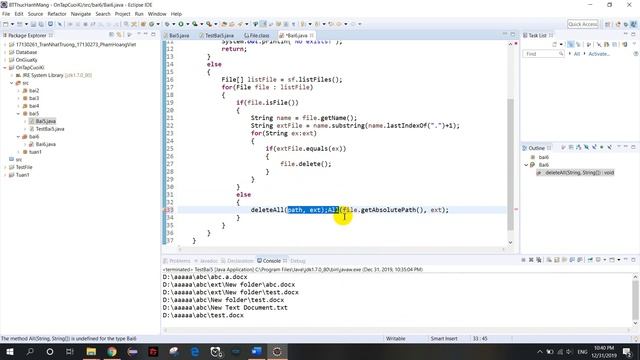Click the Save toolbar icon
Viewport: 640px width, 360px height.
click(x=33, y=24)
